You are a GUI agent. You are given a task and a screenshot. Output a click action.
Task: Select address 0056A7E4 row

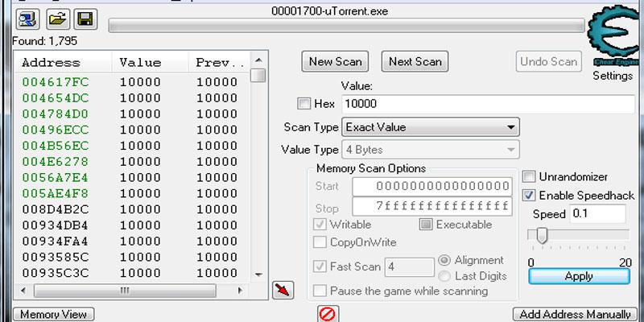[132, 177]
